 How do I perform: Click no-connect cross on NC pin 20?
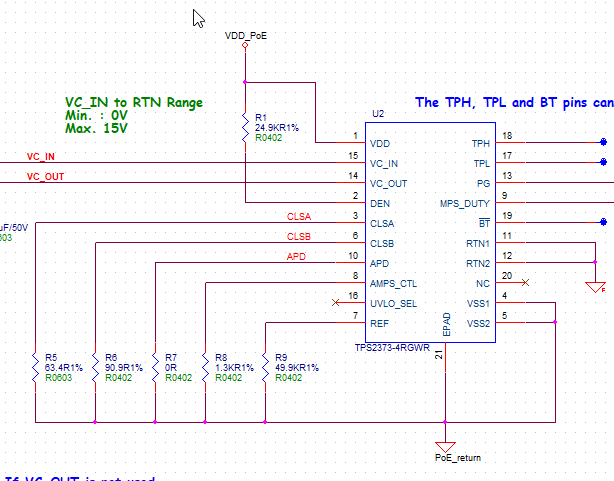526,282
